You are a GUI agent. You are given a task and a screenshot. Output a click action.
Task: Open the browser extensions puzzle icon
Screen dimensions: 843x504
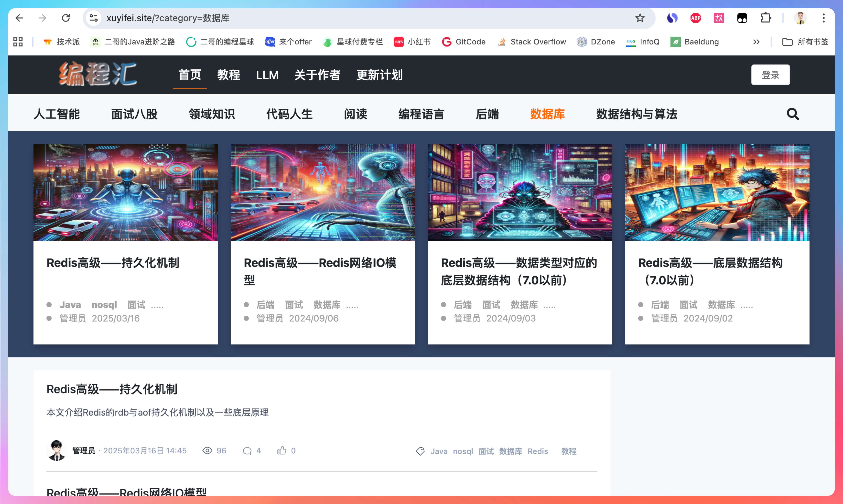[x=766, y=18]
